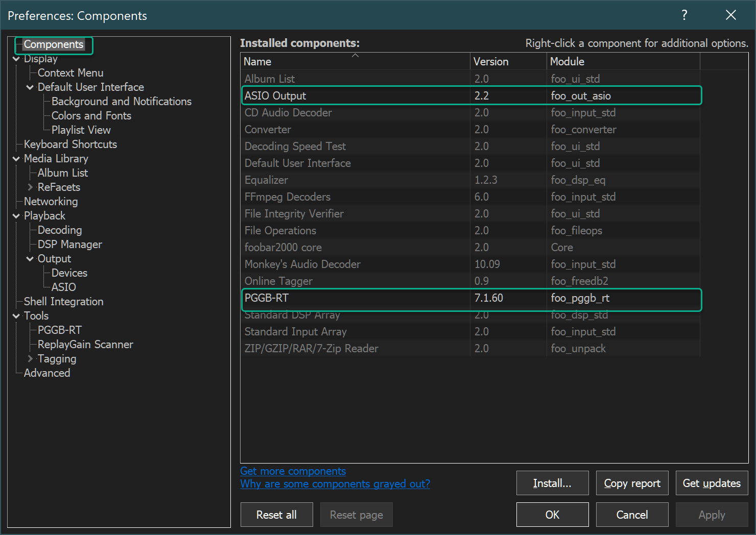Select Converter component row
Viewport: 756px width, 535px height.
tap(470, 130)
